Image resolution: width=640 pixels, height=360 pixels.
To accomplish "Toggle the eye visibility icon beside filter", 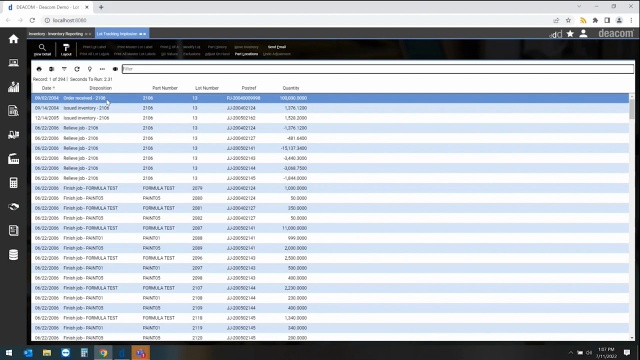I will point(115,69).
